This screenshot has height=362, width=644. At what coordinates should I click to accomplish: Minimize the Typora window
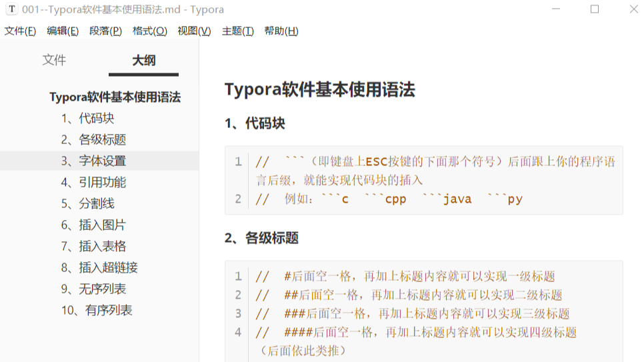(556, 9)
